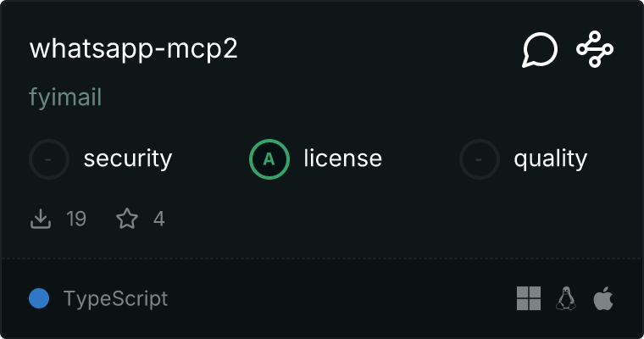Click the chat bubble communication icon
644x339 pixels.
coord(540,49)
